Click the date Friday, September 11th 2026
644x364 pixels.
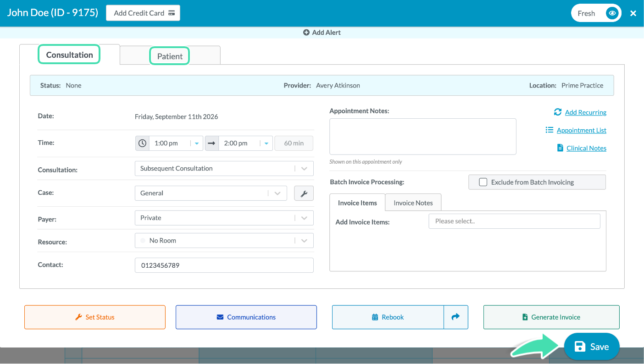coord(177,116)
